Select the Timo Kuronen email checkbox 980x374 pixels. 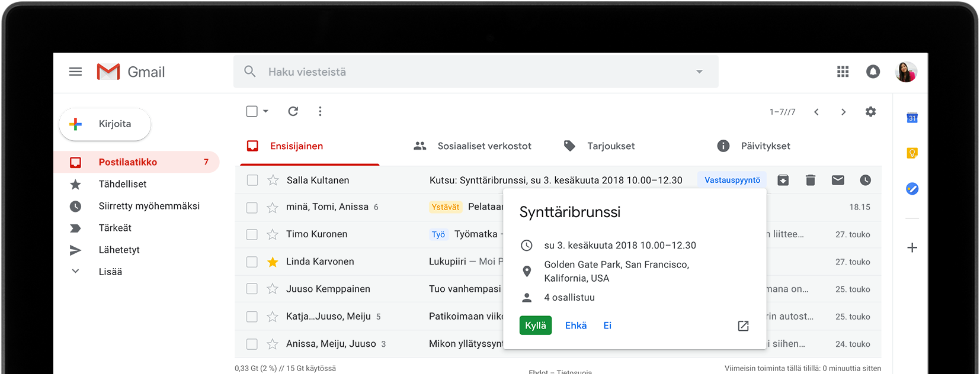(x=252, y=234)
